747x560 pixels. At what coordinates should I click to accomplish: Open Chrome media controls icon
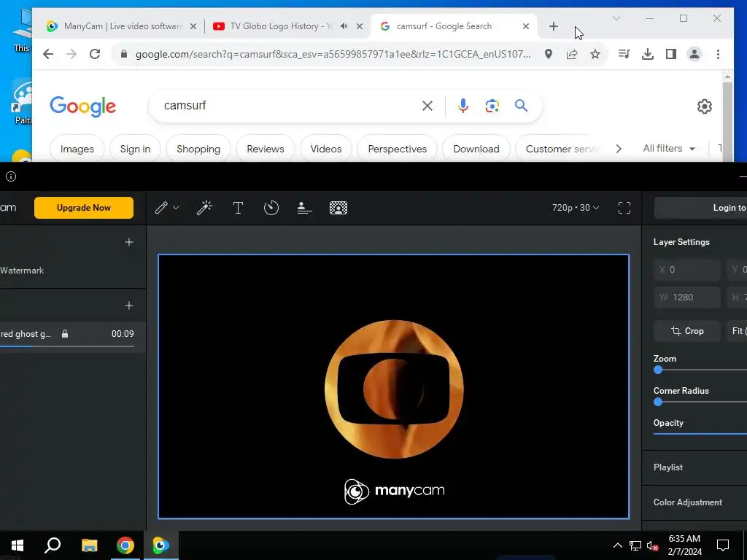tap(624, 54)
